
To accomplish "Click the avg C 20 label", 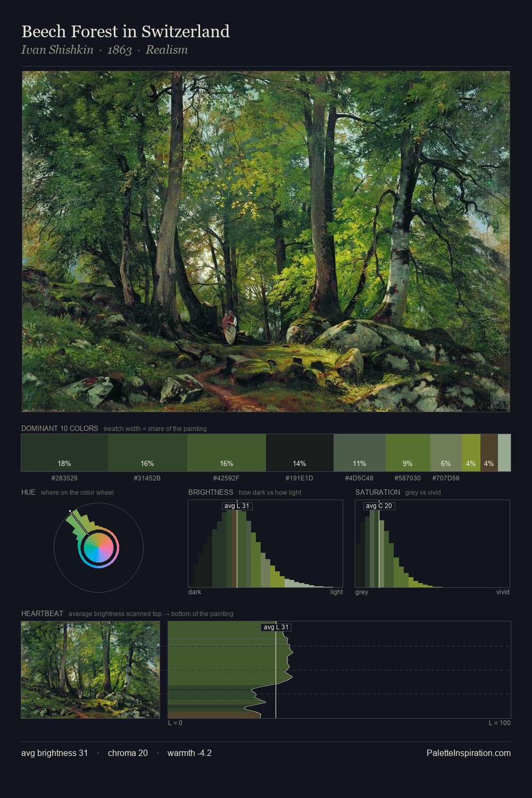I will pyautogui.click(x=379, y=506).
